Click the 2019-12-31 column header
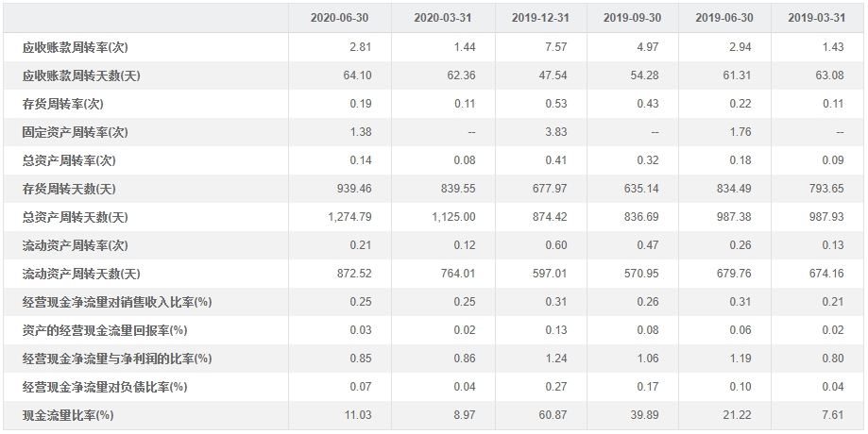 (538, 18)
